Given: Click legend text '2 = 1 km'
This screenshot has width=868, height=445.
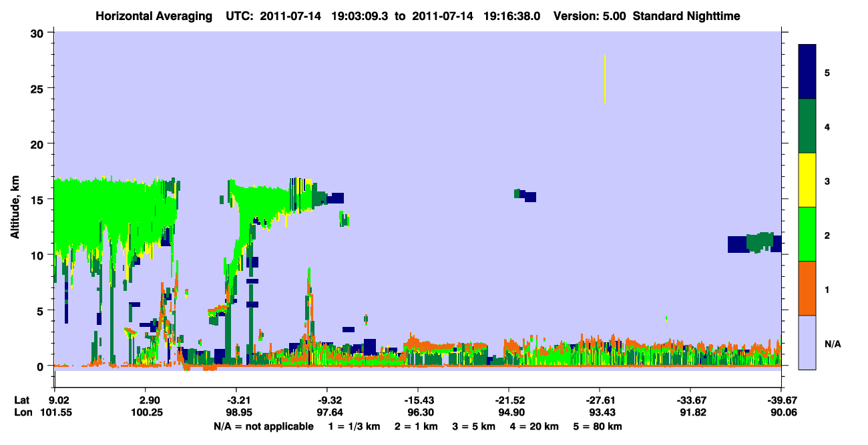Looking at the screenshot, I should point(417,426).
